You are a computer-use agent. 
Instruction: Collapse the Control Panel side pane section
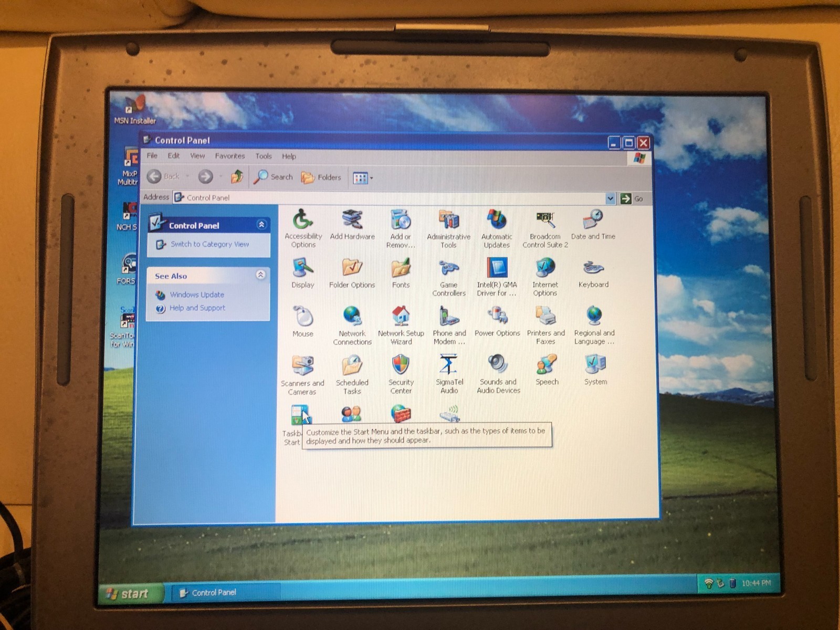pos(261,225)
